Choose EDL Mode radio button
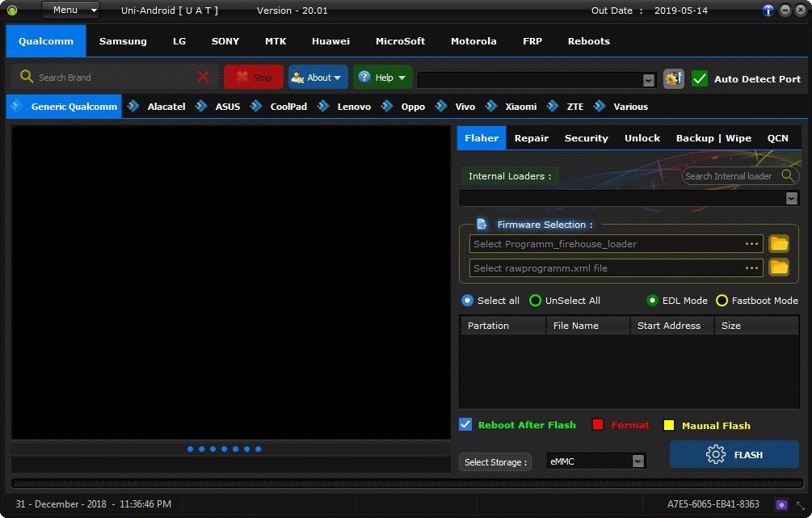This screenshot has height=518, width=812. (652, 301)
